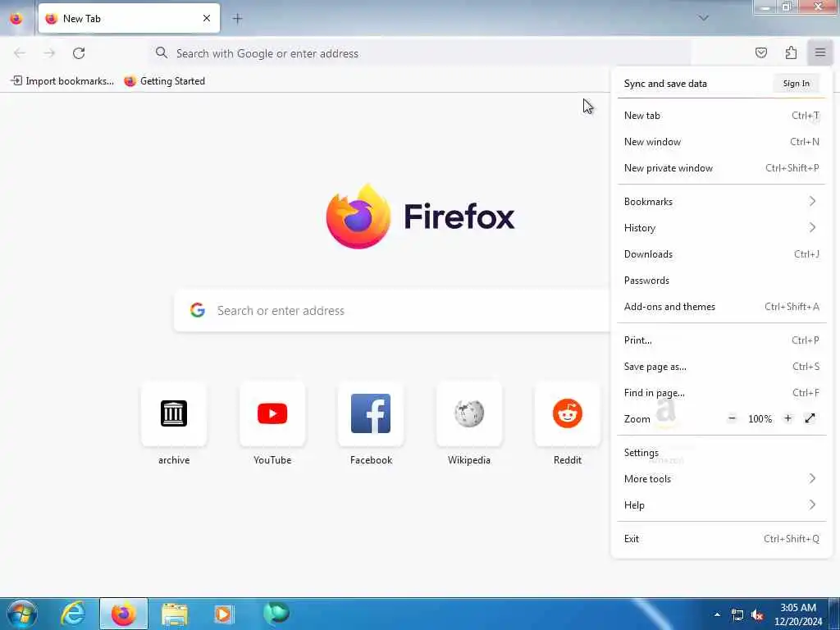Toggle full screen mode icon
This screenshot has width=840, height=630.
[810, 418]
